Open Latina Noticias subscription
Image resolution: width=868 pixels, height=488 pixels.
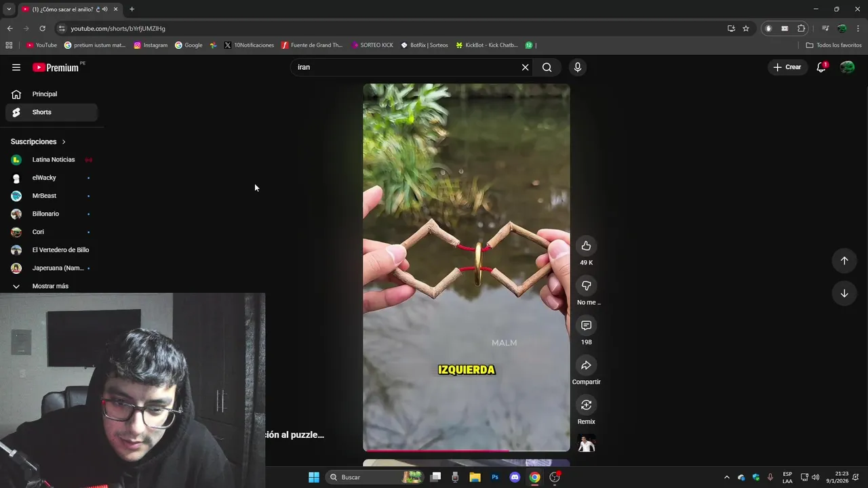52,160
